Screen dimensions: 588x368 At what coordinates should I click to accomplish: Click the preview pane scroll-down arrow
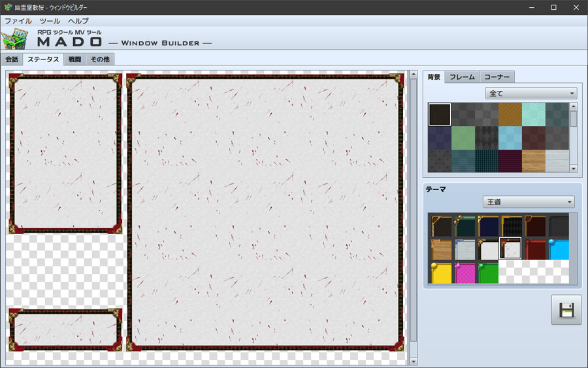click(414, 361)
